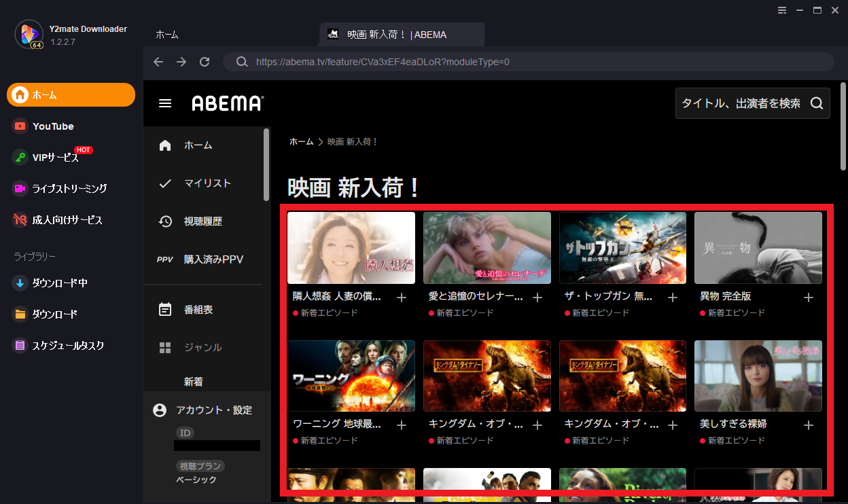Reload the page with refresh icon
This screenshot has width=848, height=504.
point(205,62)
